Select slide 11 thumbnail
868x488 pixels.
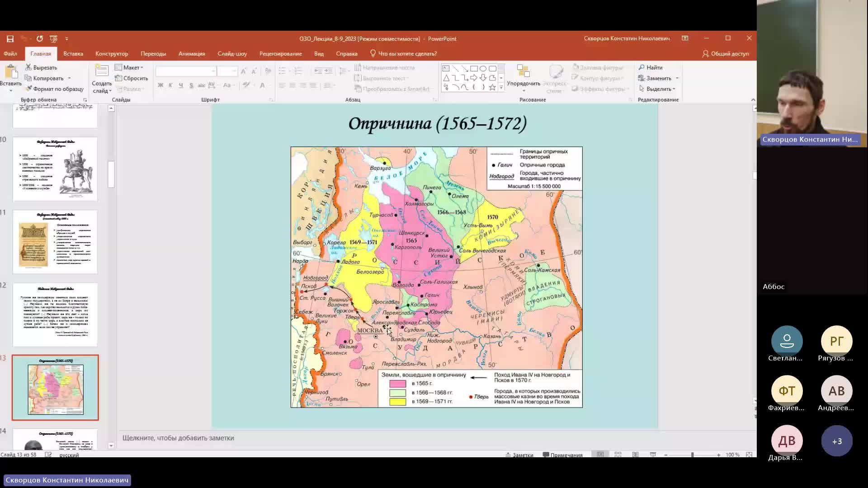click(x=55, y=242)
